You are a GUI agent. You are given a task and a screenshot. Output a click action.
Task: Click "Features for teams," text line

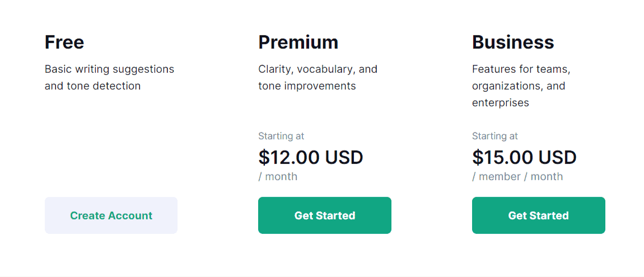coord(521,69)
